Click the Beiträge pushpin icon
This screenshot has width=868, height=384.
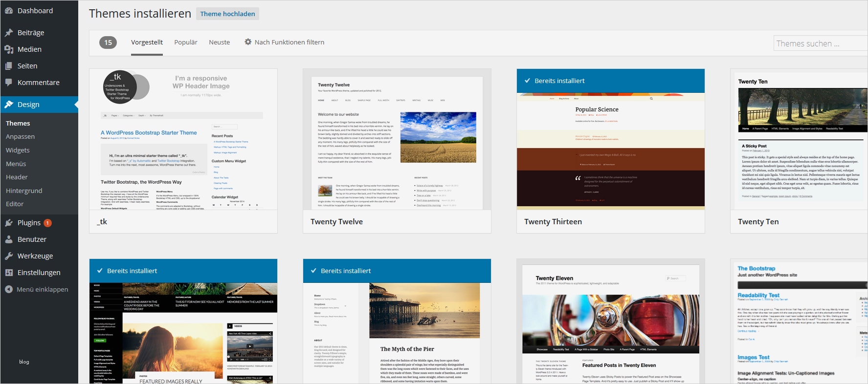(x=9, y=33)
